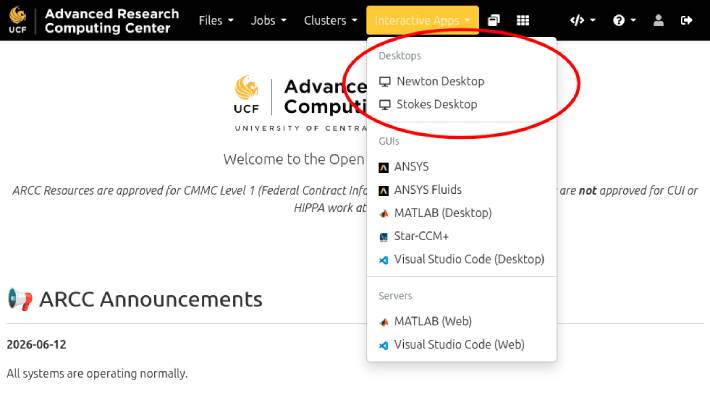This screenshot has width=710, height=400.
Task: Click the large UCF logo on page
Action: tap(247, 95)
